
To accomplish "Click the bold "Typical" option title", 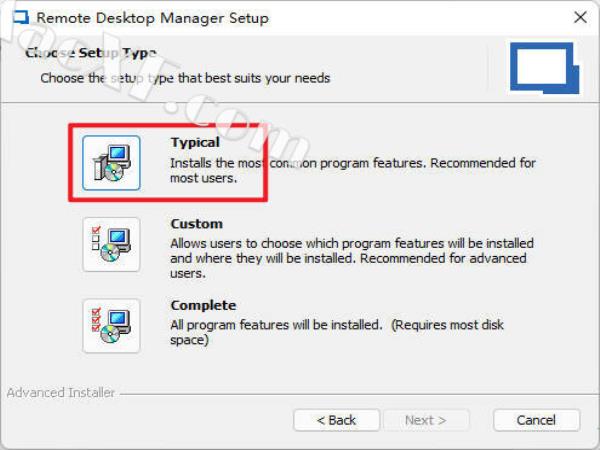I will 195,143.
